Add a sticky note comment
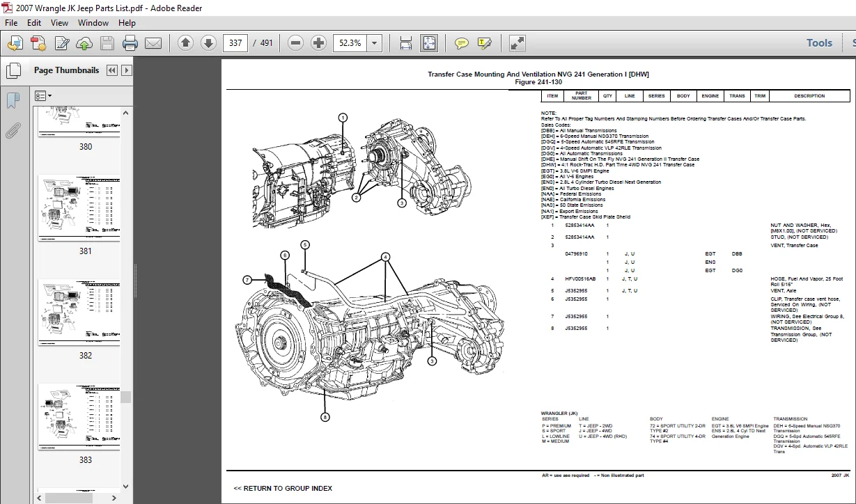Image resolution: width=856 pixels, height=504 pixels. point(461,43)
